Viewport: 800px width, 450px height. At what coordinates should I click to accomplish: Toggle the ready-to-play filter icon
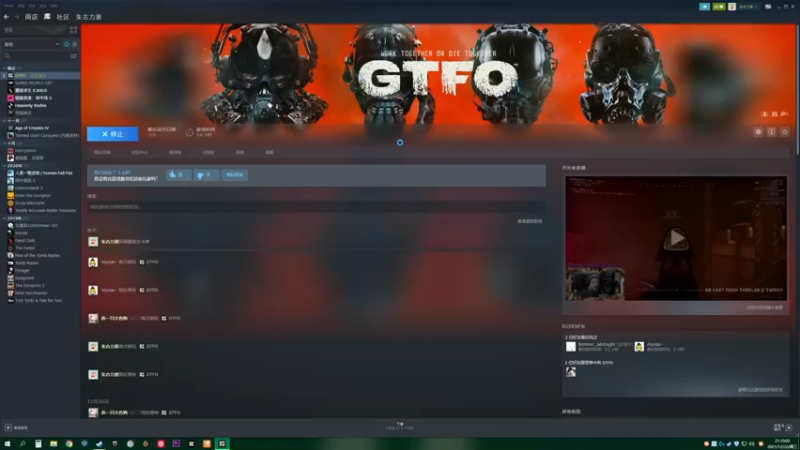coord(74,44)
